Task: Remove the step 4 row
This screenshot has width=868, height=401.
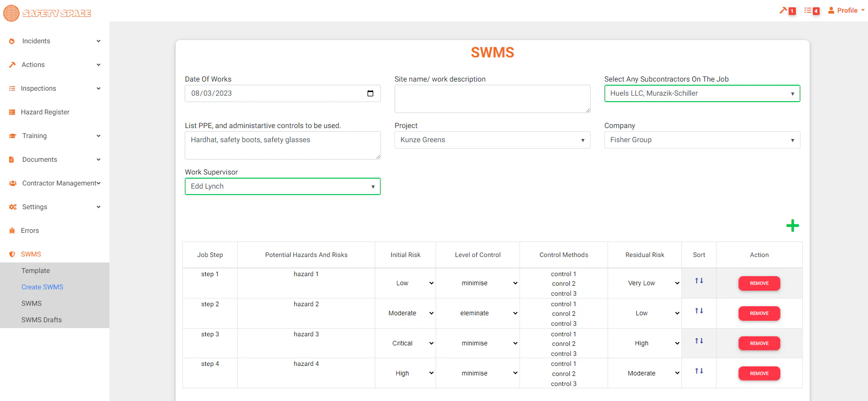Action: pos(759,374)
